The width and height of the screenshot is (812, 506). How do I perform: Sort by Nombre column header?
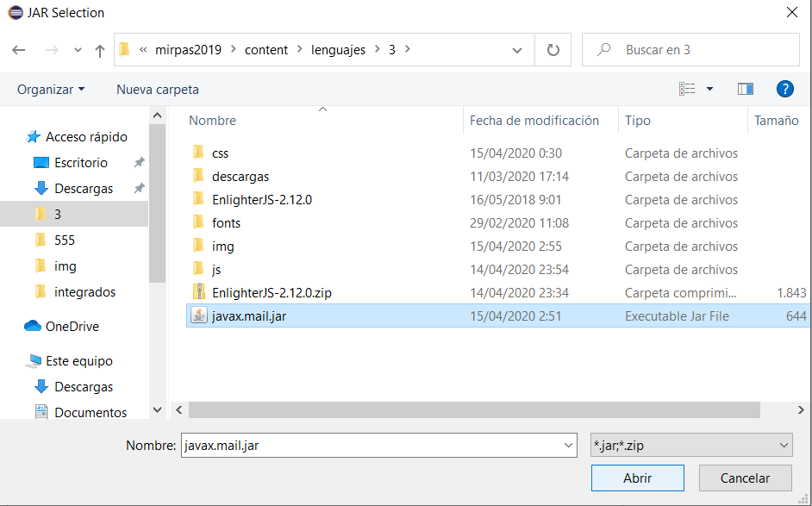212,120
